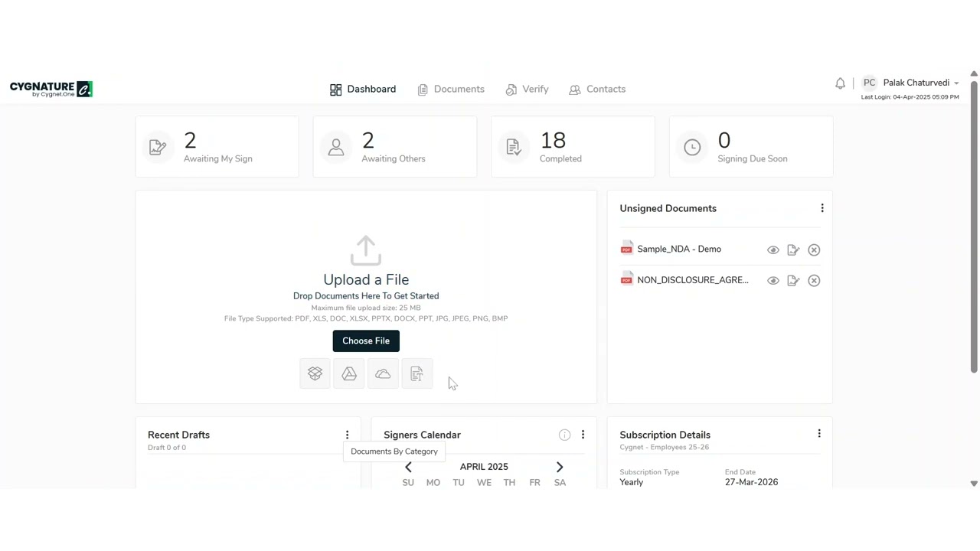Expand the Palak Chaturvedi account dropdown arrow
This screenshot has width=980, height=551.
[956, 83]
